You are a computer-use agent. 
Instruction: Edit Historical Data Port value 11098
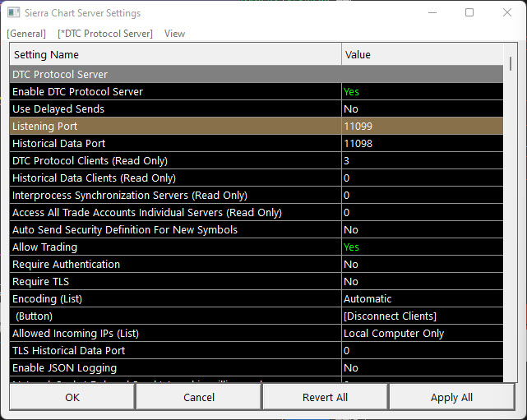358,143
